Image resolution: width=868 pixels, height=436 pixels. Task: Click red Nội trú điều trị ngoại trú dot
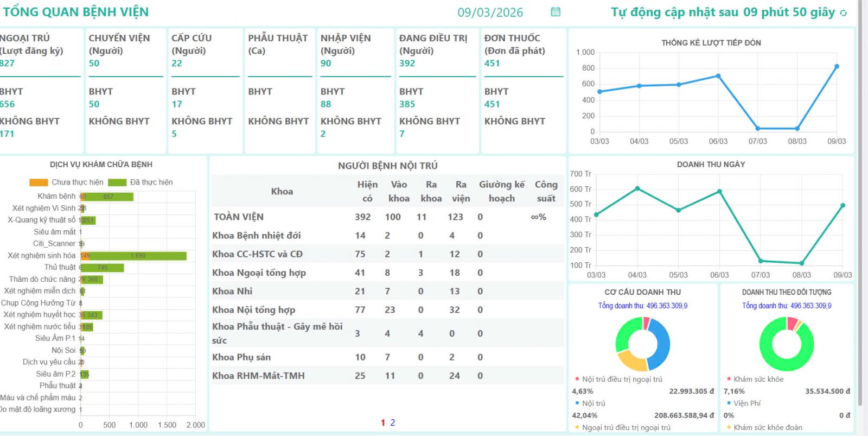click(577, 379)
